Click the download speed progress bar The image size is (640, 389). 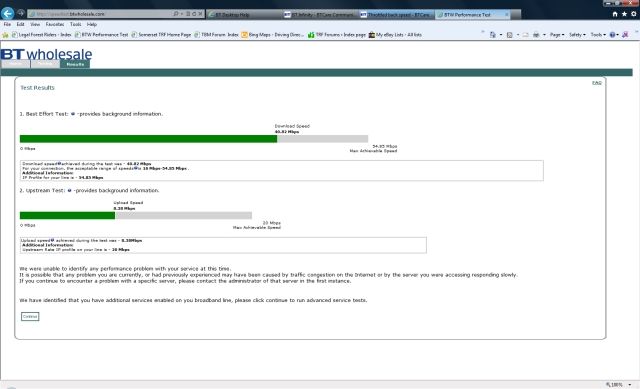coord(194,139)
